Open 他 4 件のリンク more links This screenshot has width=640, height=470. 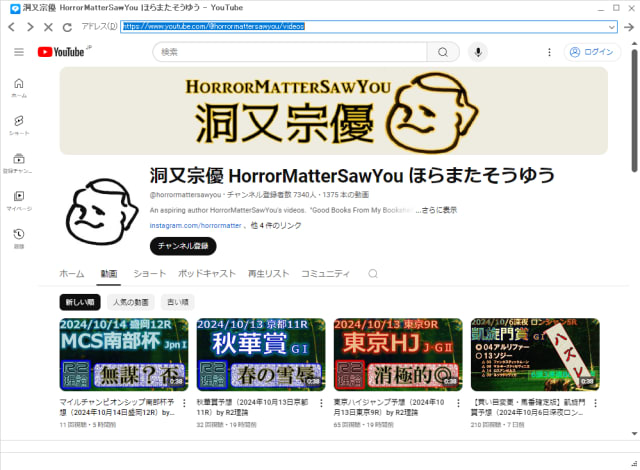(x=276, y=225)
